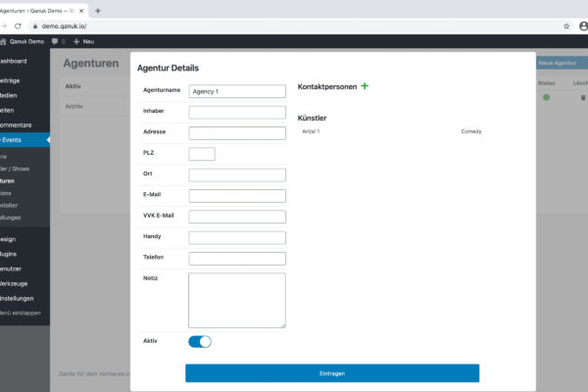Focus the Inhaber input field
Screen dimensions: 588x392
click(237, 112)
